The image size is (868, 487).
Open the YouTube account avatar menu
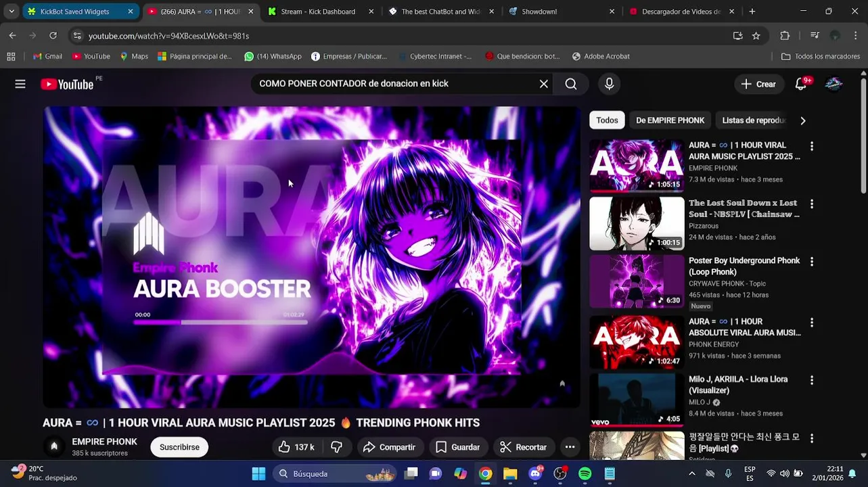tap(834, 84)
